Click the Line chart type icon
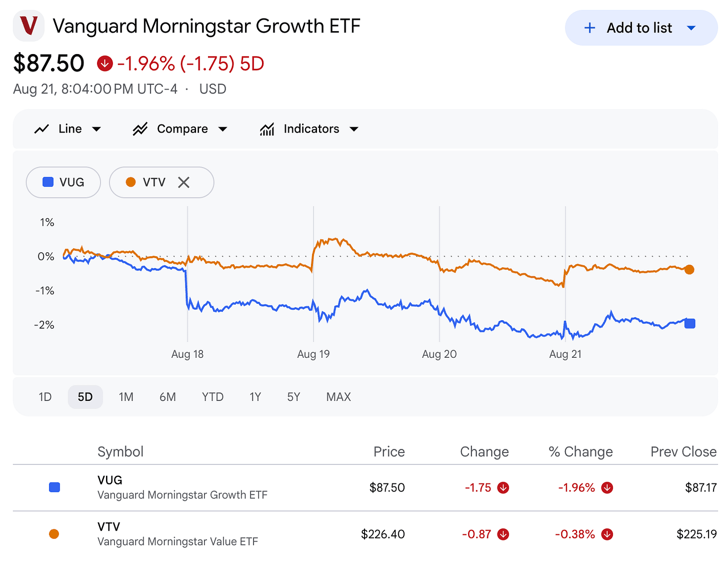The image size is (728, 566). click(41, 129)
